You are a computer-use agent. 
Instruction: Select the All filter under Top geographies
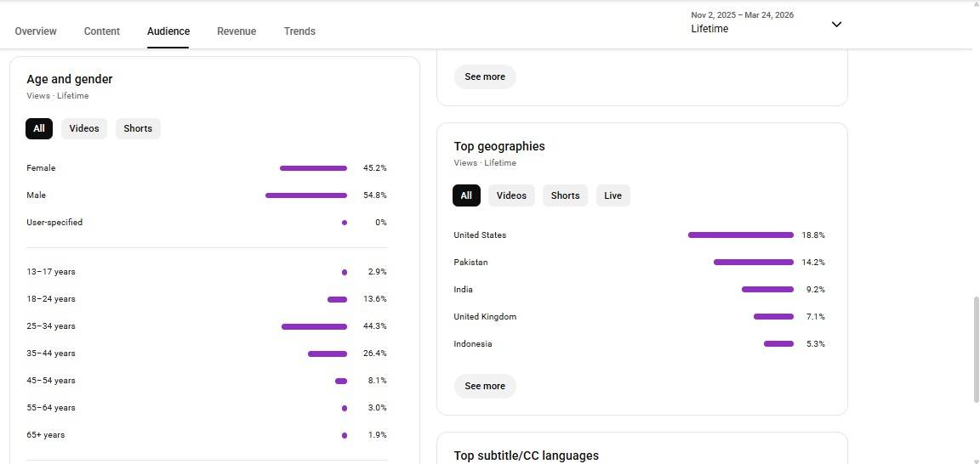coord(466,195)
